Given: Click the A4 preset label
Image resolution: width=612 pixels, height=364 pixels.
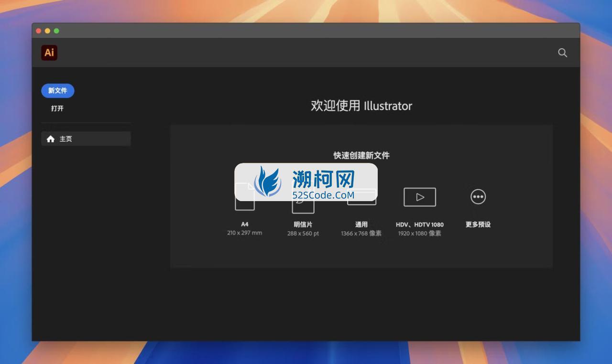Looking at the screenshot, I should point(245,224).
